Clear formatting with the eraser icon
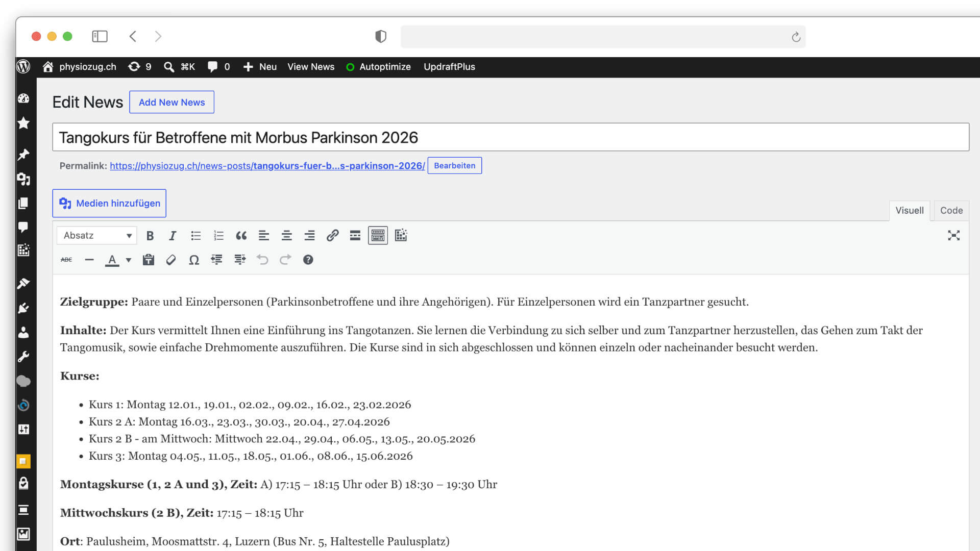Viewport: 980px width, 551px height. coord(171,260)
